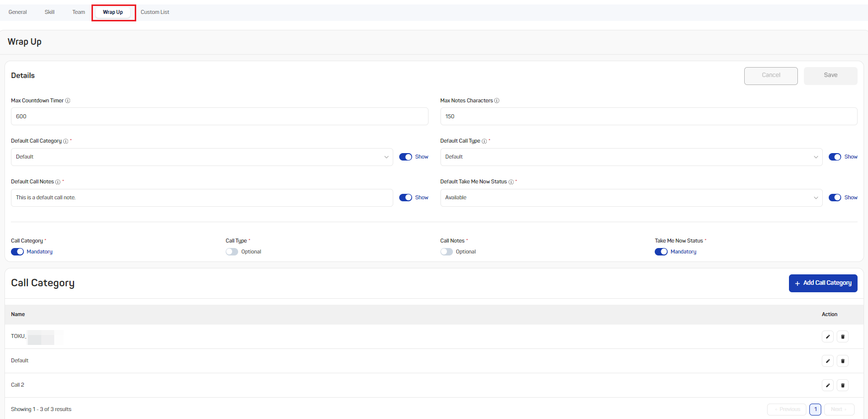Screen dimensions: 868x419
Task: Go to the Custom List tab
Action: coord(155,12)
